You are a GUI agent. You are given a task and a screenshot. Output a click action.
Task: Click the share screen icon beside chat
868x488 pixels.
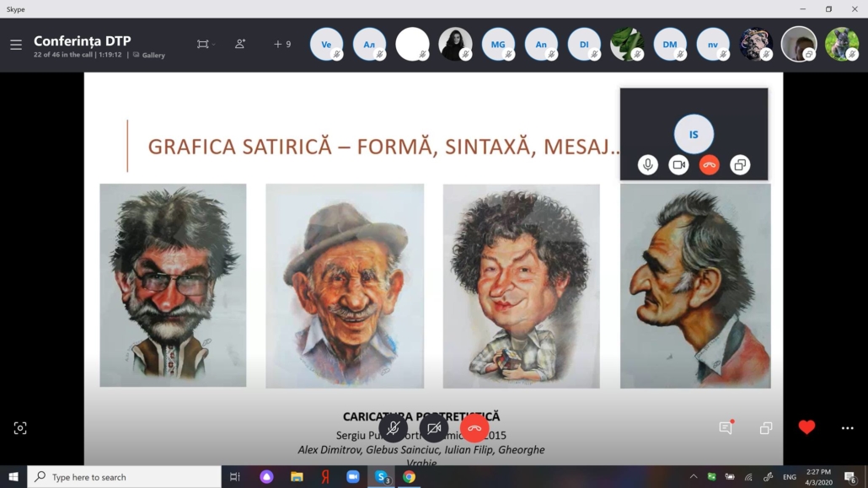[765, 428]
